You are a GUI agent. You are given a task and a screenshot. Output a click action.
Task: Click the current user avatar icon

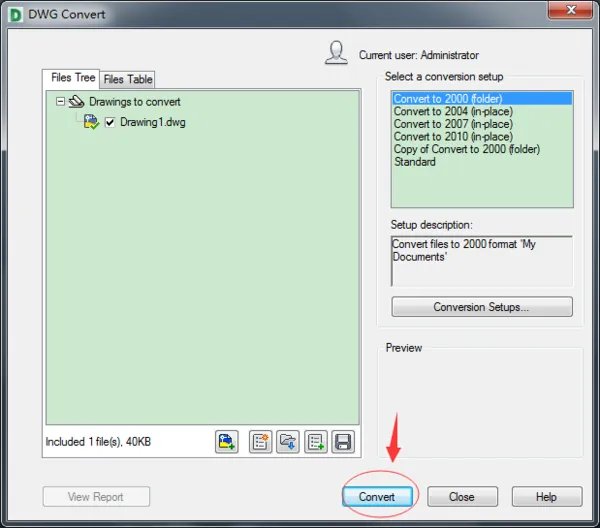click(337, 53)
